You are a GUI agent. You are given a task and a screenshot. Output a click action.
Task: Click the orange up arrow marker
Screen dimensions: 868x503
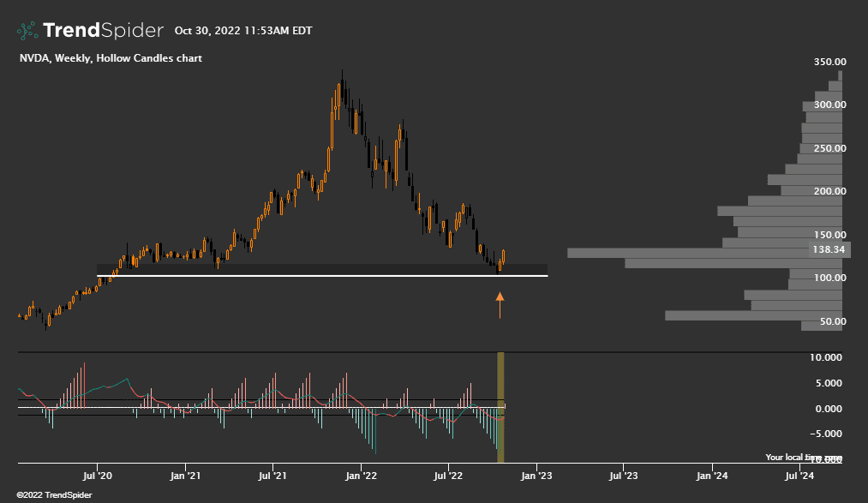pos(500,299)
